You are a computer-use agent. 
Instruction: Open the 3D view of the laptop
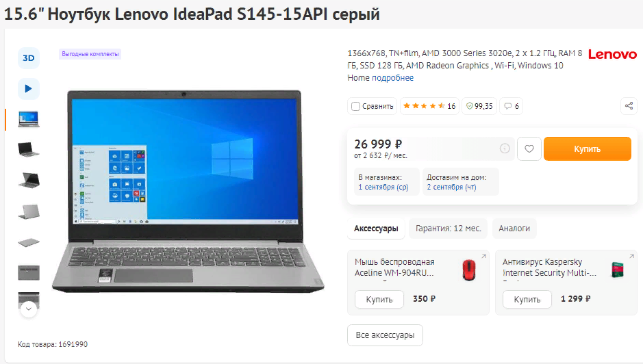pyautogui.click(x=28, y=58)
